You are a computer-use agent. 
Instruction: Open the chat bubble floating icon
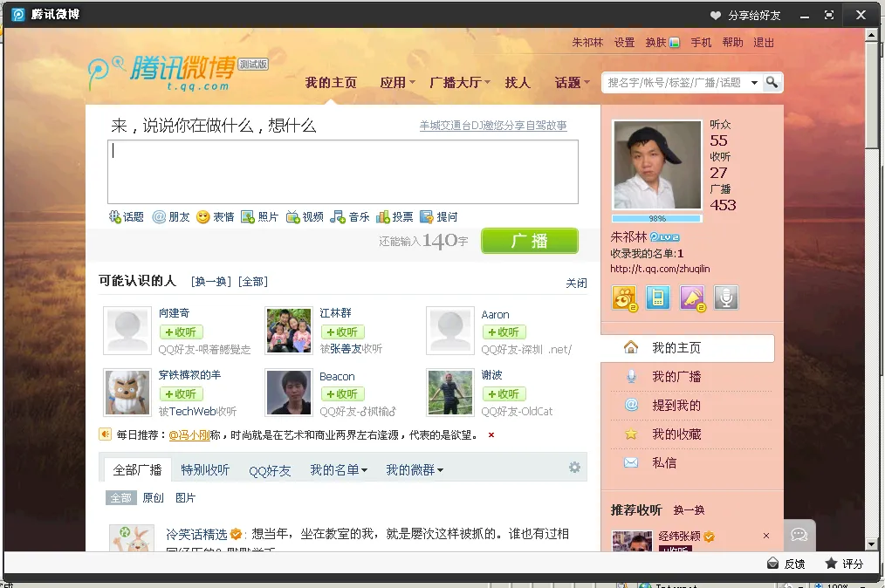[799, 535]
